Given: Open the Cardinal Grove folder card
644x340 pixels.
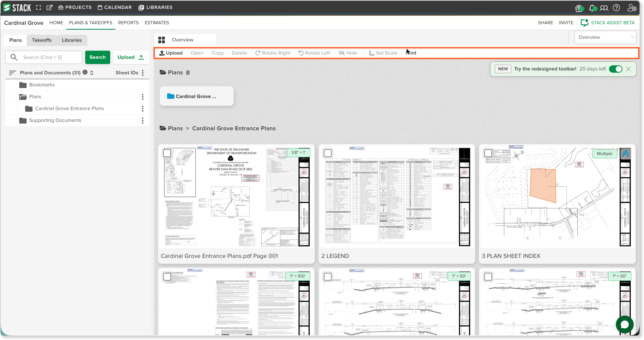Looking at the screenshot, I should tap(196, 96).
